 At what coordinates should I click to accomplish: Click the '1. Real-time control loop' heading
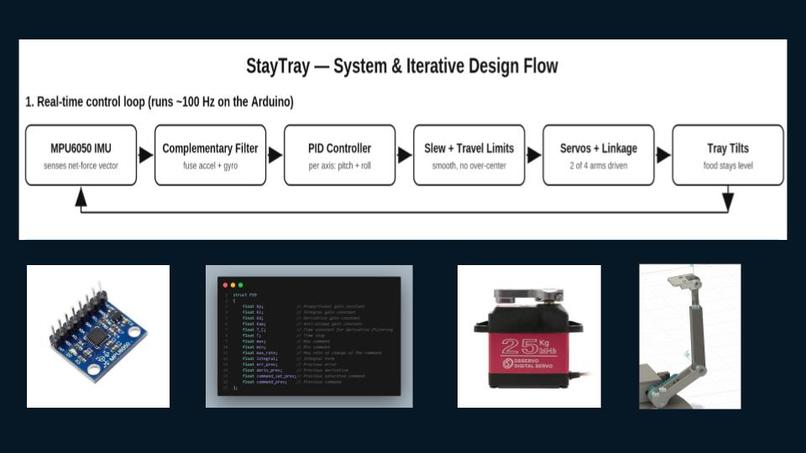159,102
